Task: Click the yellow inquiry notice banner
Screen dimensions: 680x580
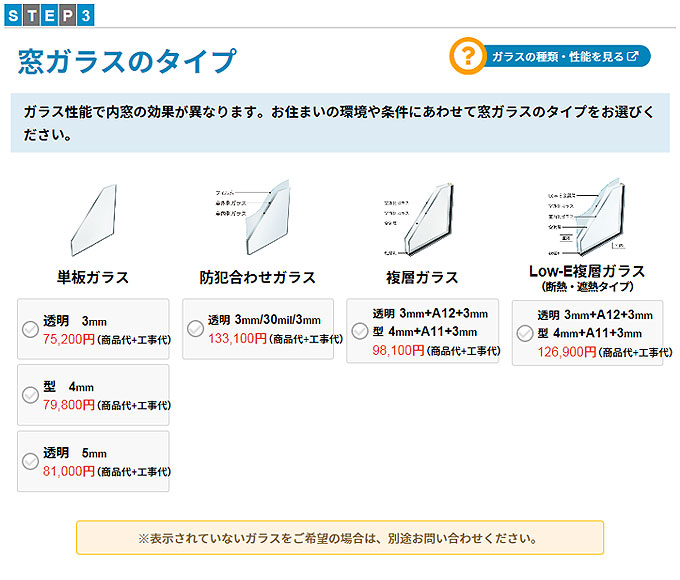Action: point(339,538)
